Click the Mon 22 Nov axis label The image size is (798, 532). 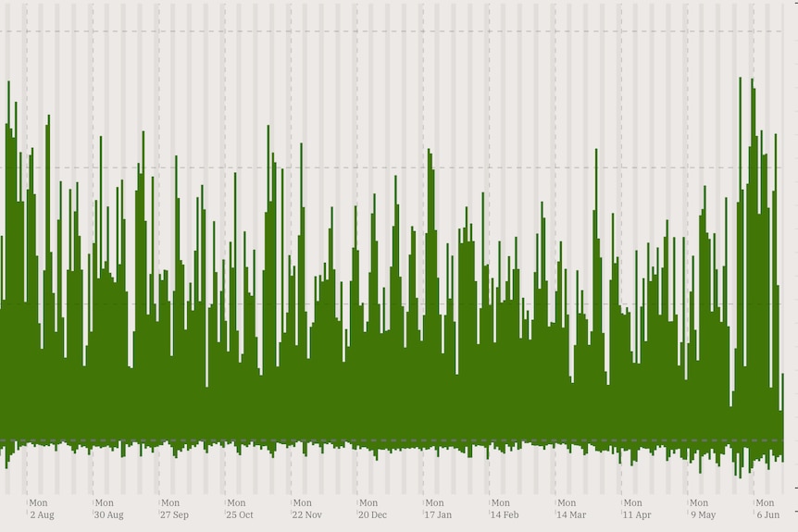(306, 509)
